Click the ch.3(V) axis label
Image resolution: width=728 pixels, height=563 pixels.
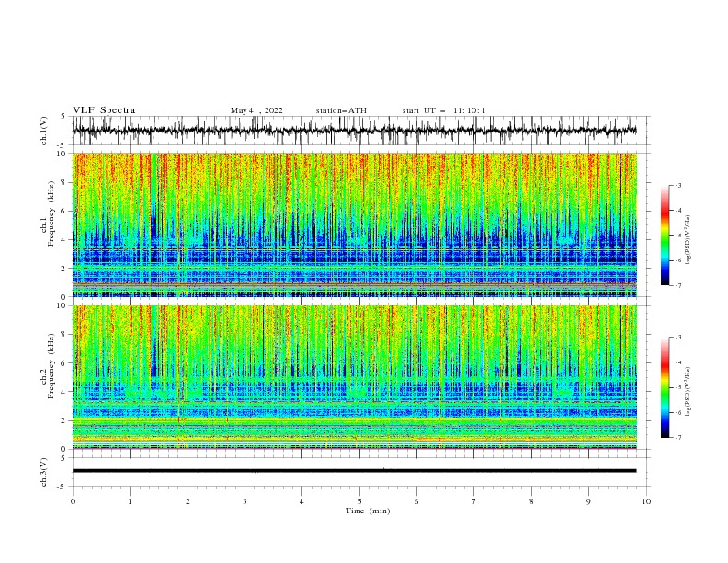[x=44, y=472]
